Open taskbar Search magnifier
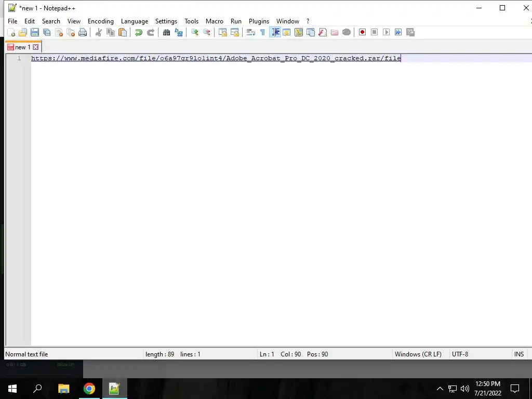Screen dimensions: 532x399 click(37, 389)
